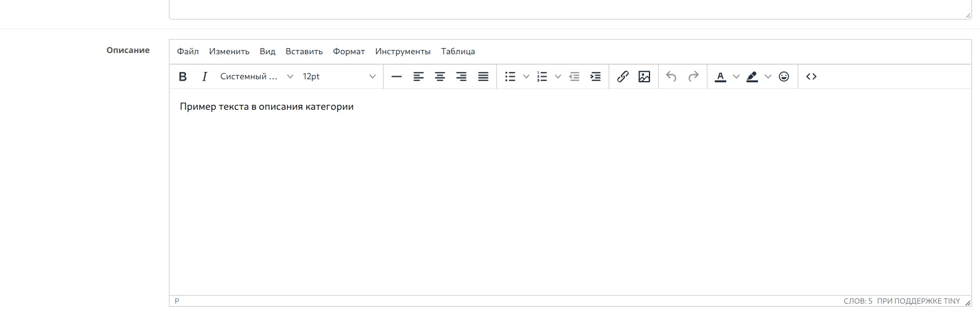Open the Инструменты menu
Image resolution: width=980 pixels, height=317 pixels.
[x=403, y=52]
